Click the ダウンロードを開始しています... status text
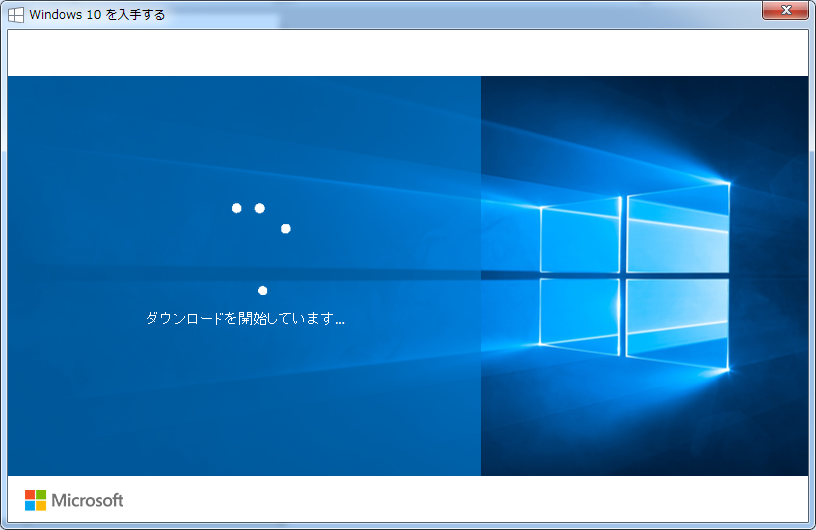 pyautogui.click(x=245, y=318)
